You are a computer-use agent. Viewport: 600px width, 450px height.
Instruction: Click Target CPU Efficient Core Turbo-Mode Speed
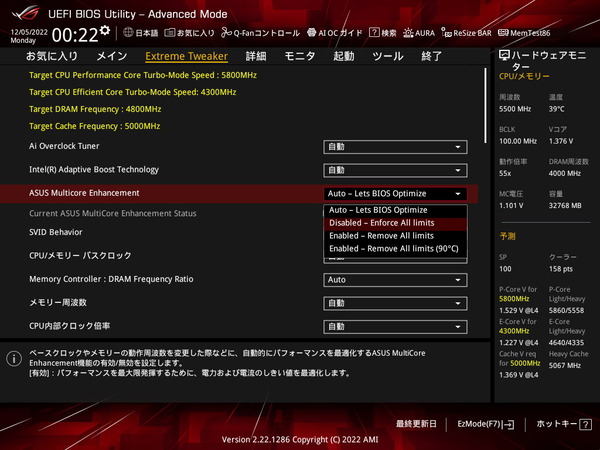click(x=132, y=92)
